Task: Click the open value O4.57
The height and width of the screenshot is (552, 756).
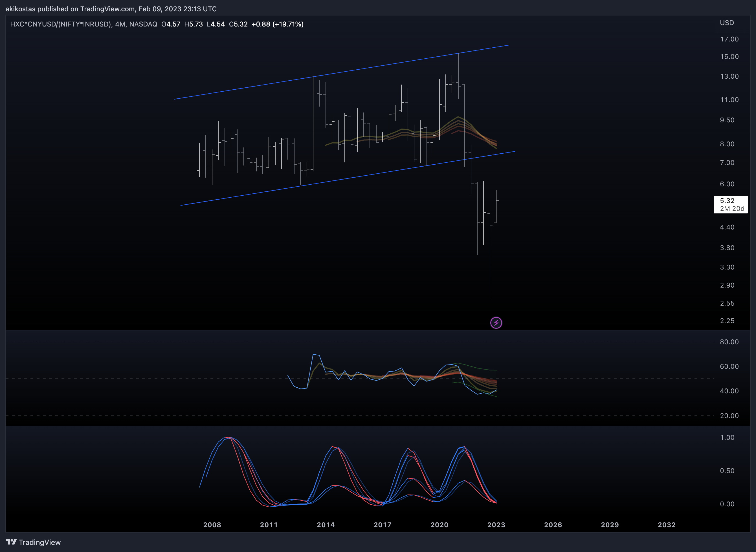Action: click(x=171, y=24)
